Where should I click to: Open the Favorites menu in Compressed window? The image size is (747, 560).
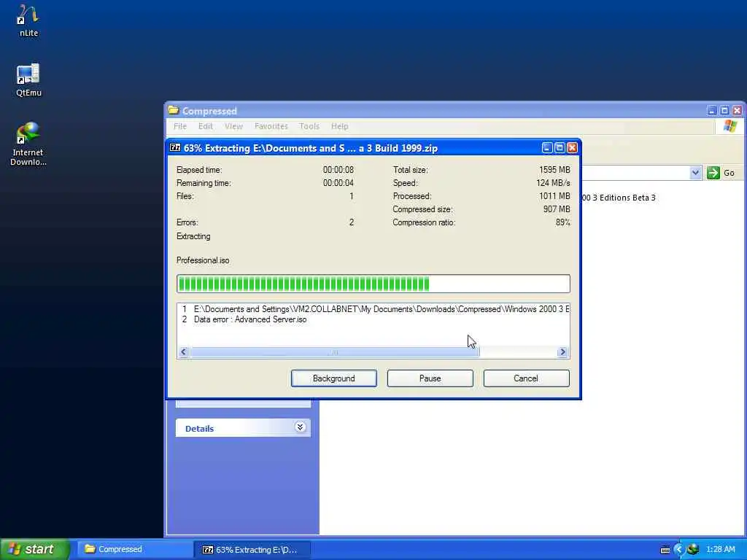pos(271,126)
